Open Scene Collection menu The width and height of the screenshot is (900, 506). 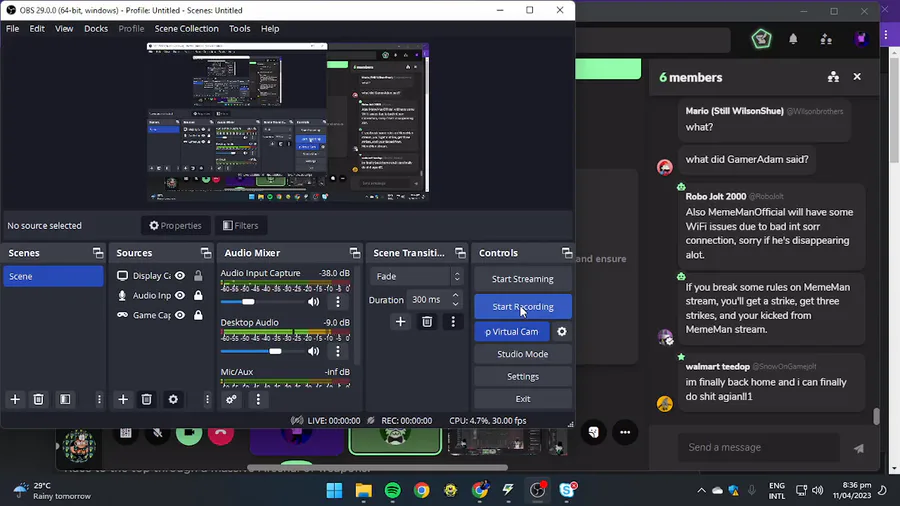pyautogui.click(x=187, y=29)
